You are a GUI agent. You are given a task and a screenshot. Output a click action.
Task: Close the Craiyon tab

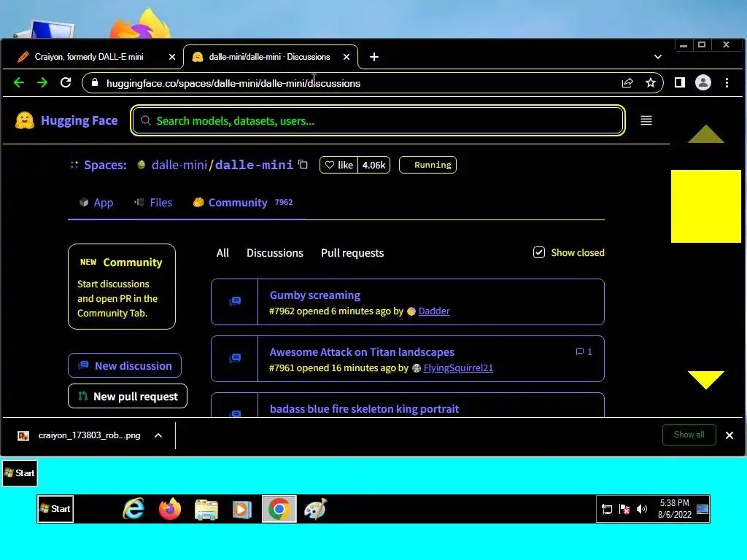point(172,57)
